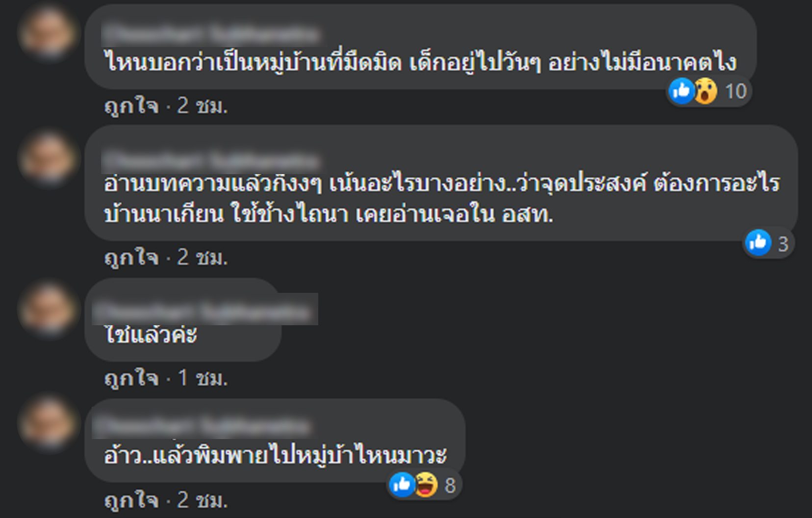
Task: Click the blue like reaction icon beside count 10
Action: click(x=681, y=91)
